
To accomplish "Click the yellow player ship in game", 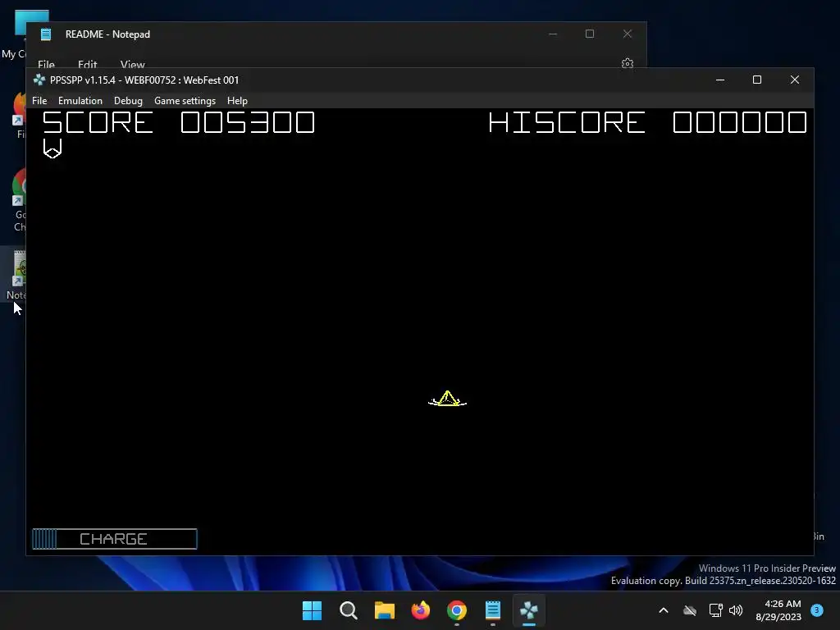I will coord(447,399).
